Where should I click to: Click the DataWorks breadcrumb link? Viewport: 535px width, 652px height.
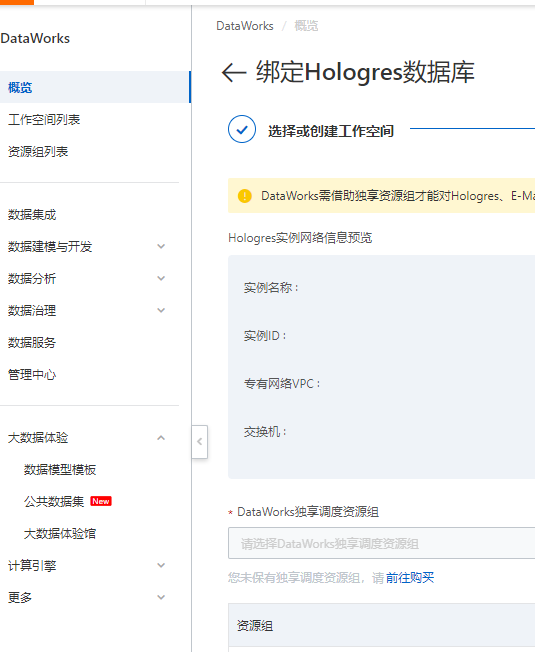click(245, 26)
